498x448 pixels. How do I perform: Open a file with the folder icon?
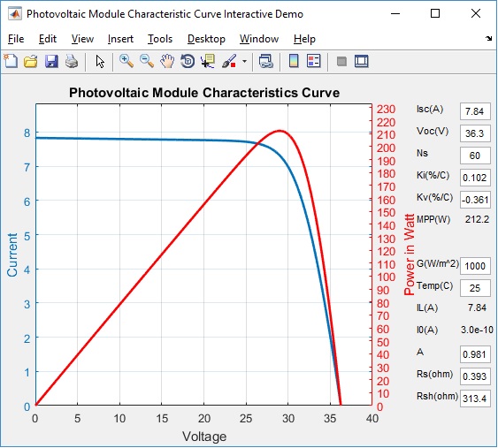tap(31, 61)
